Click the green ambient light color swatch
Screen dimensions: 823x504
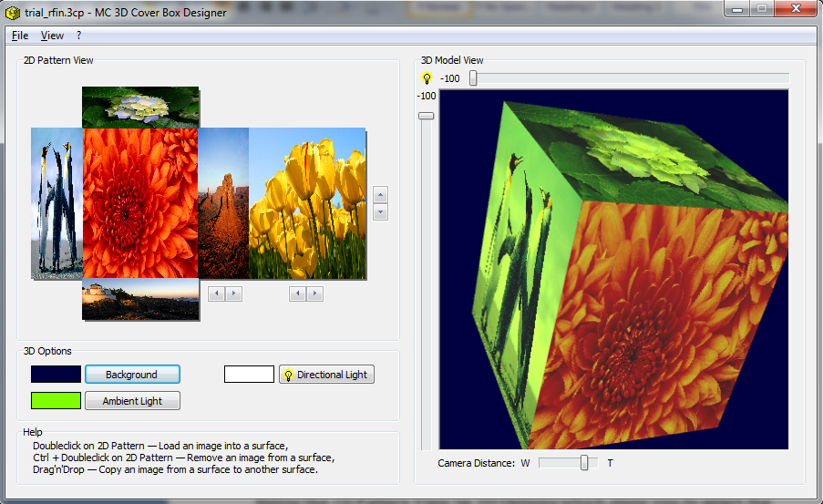56,400
